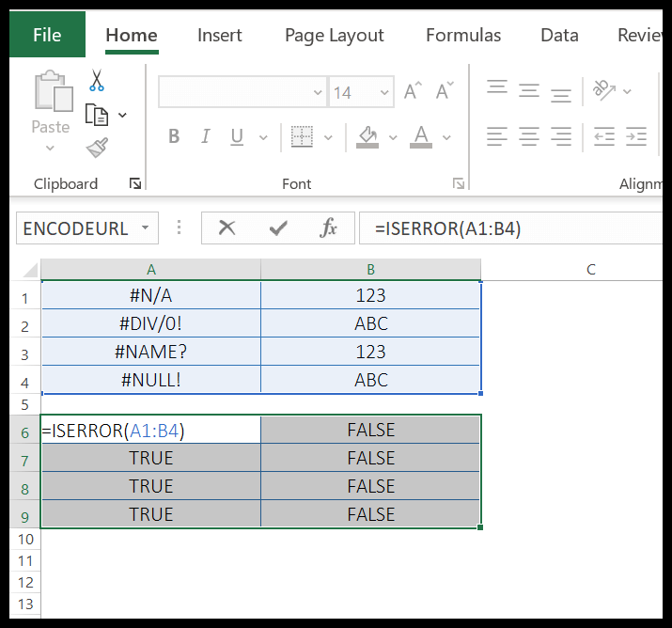Screen dimensions: 672x628
Task: Select column C header
Action: (590, 270)
